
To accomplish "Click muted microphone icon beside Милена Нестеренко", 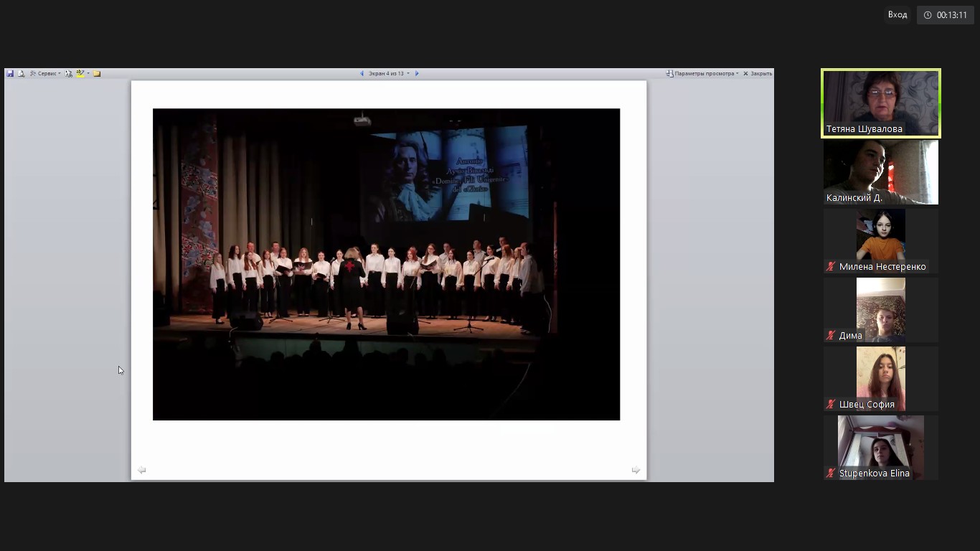I will 831,266.
